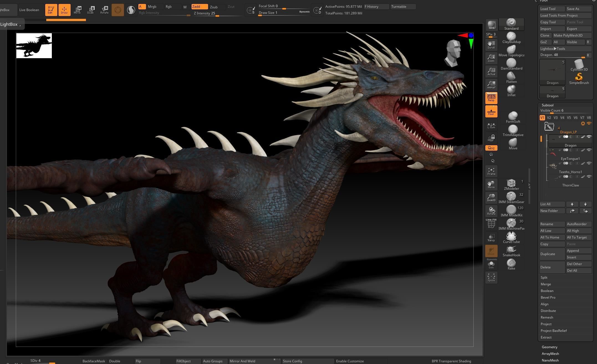Screen dimensions: 597x364
Task: Click Make PolyMesh3D button
Action: [572, 35]
